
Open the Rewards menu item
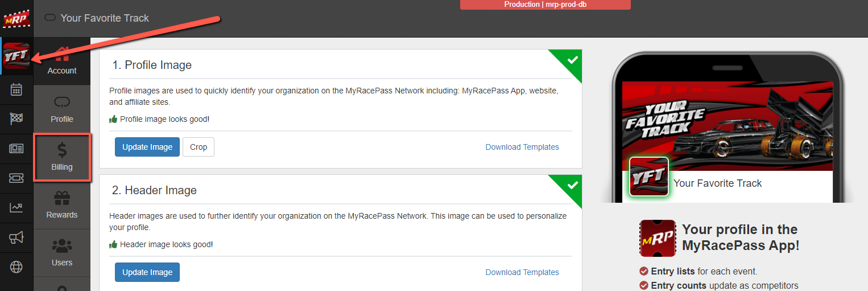[62, 205]
